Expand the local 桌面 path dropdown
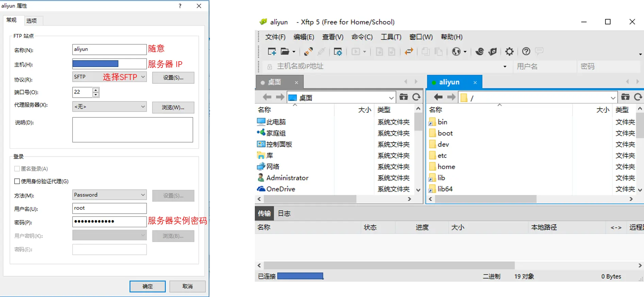 391,98
